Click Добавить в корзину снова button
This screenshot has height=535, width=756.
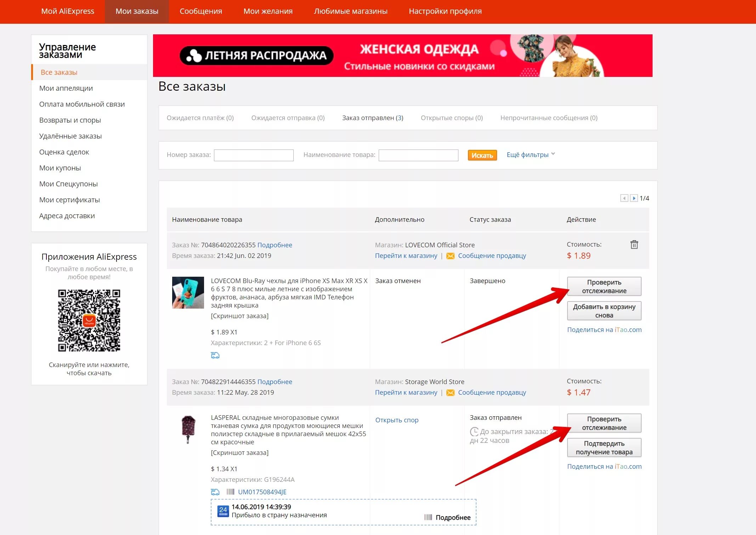point(604,311)
